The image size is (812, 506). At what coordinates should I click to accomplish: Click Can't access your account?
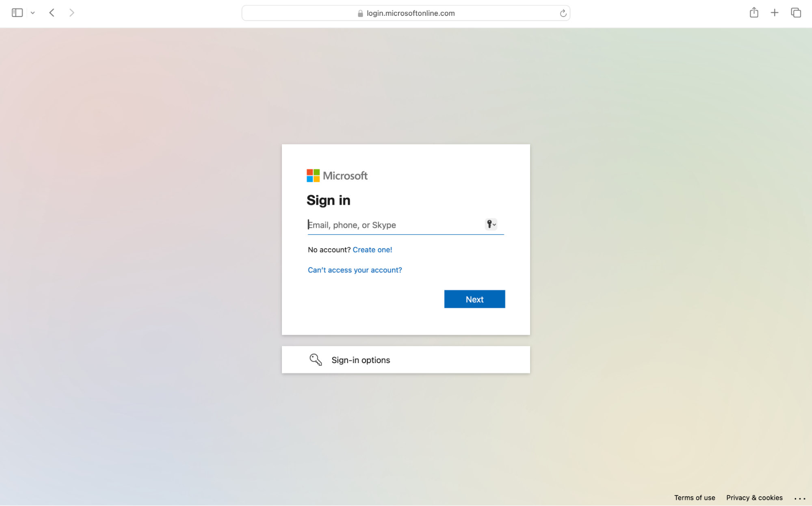click(355, 270)
